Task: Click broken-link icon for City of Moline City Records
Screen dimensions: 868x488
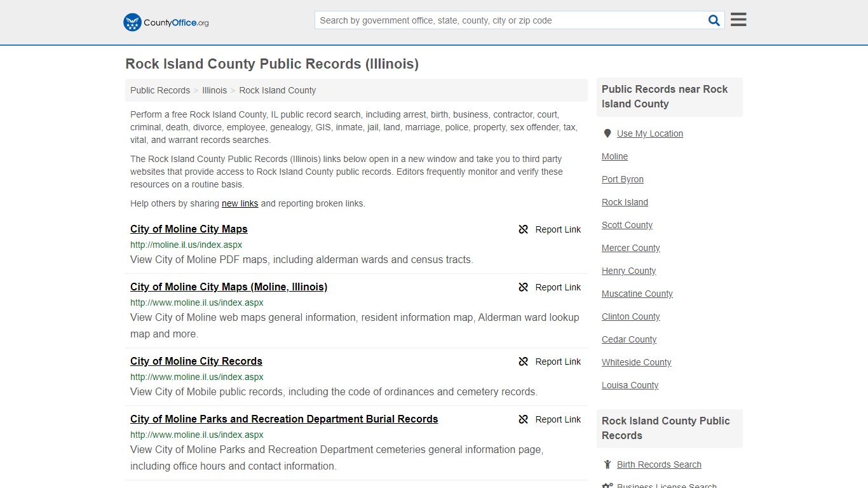Action: [x=524, y=362]
